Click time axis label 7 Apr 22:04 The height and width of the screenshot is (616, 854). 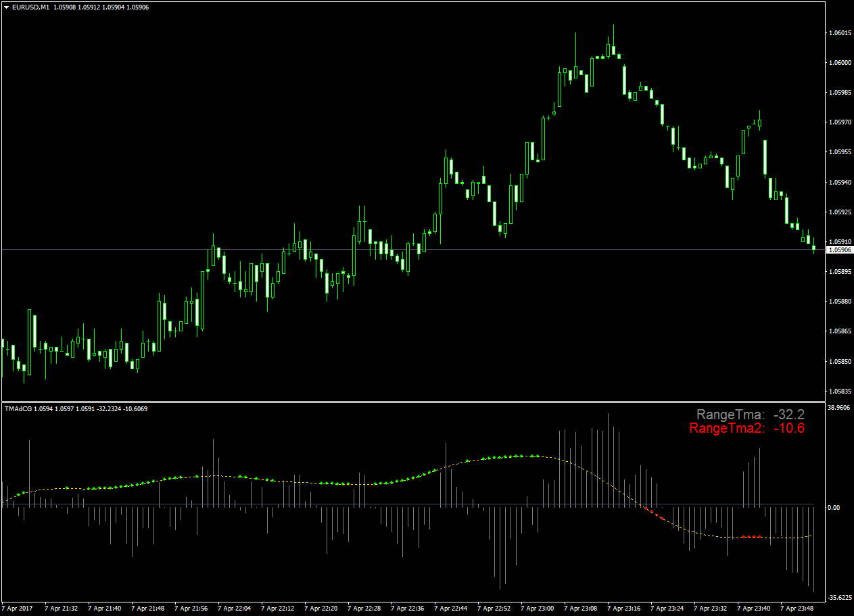point(234,609)
